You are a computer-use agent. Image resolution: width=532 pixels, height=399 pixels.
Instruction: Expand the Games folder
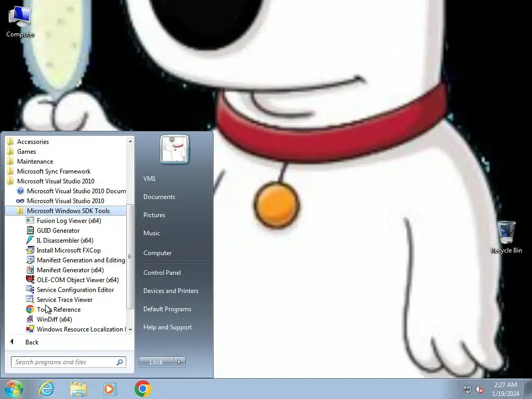(65, 152)
